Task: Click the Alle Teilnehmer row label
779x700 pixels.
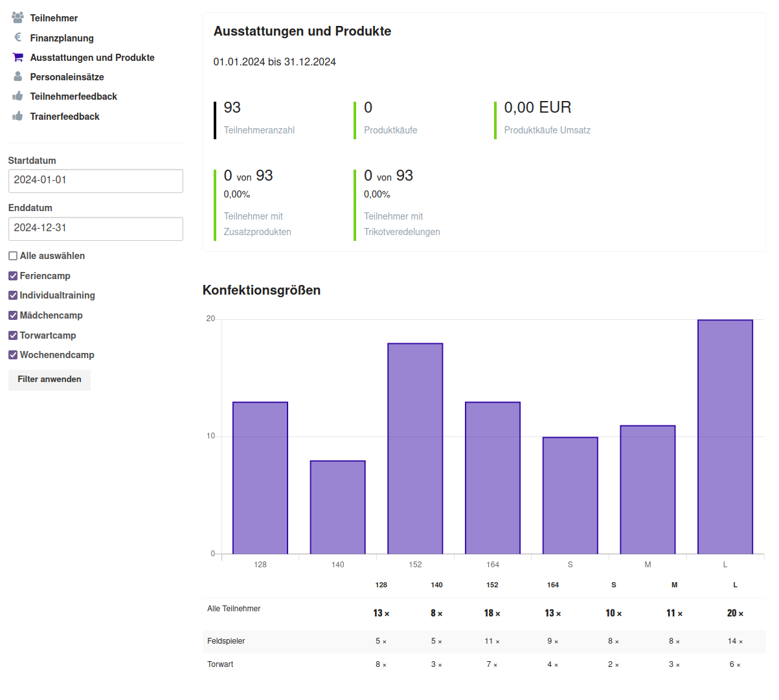Action: click(x=234, y=609)
